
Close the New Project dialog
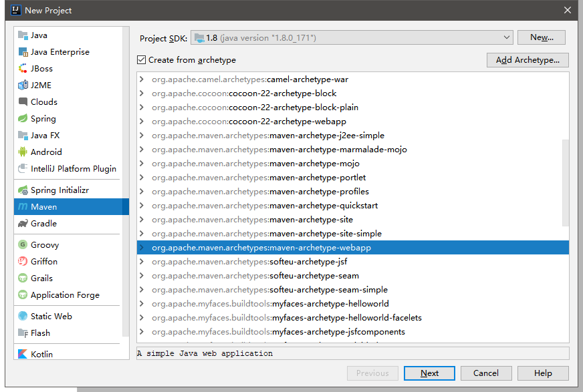point(568,10)
